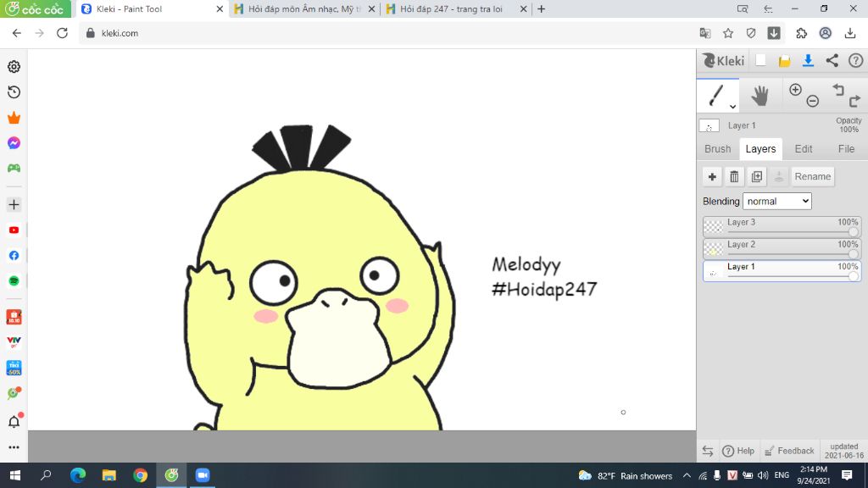Viewport: 868px width, 488px height.
Task: Open the browser profile account icon
Action: [826, 33]
